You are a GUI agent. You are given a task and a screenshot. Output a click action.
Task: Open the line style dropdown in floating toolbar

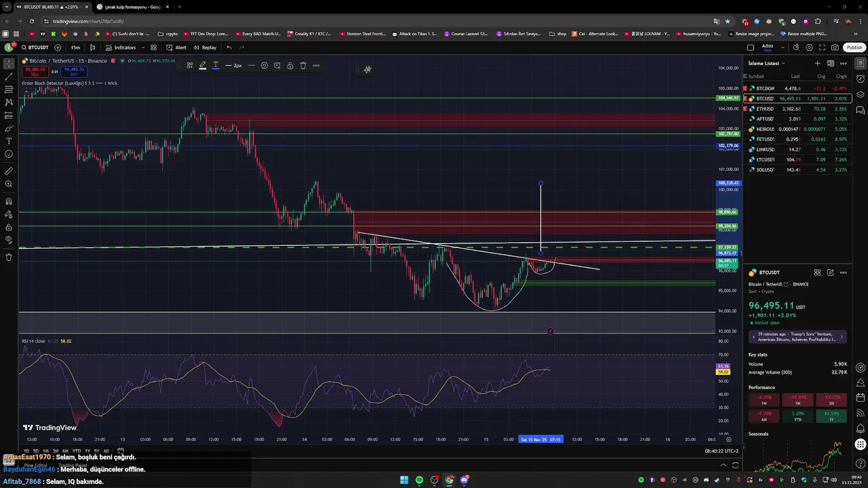pos(252,66)
